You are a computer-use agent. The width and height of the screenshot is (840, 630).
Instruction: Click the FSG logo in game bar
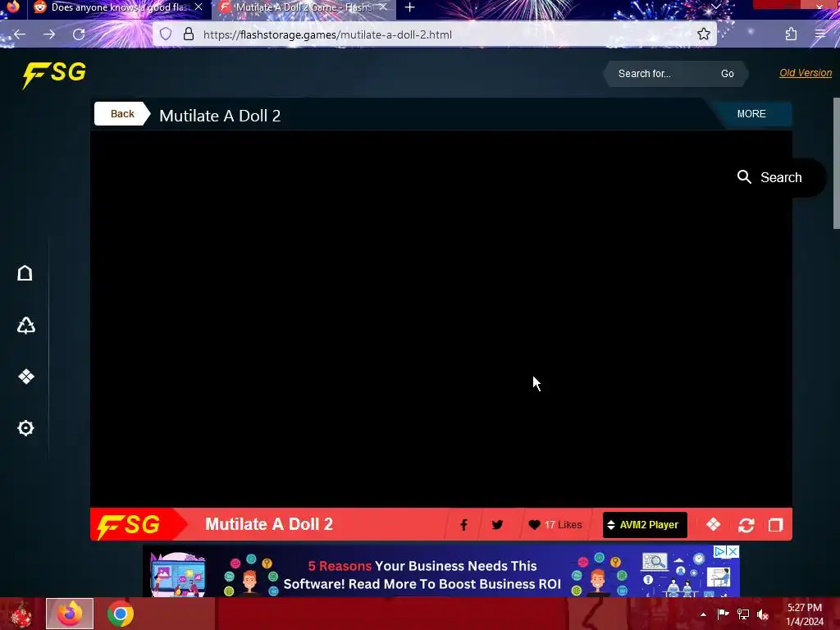pyautogui.click(x=129, y=526)
